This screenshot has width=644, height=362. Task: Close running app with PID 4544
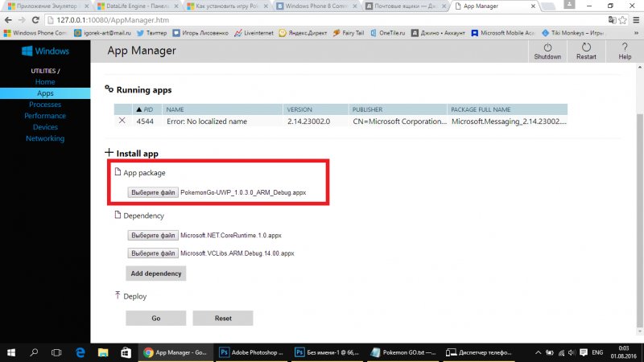[x=122, y=121]
